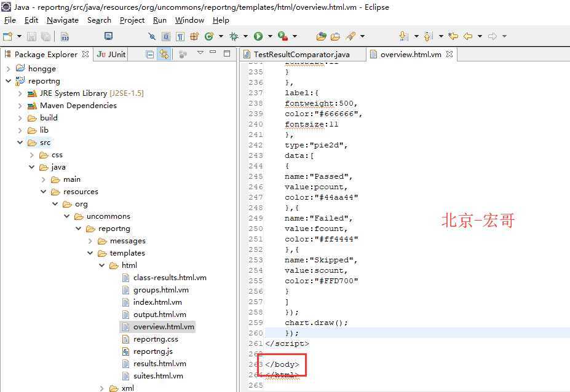Click the Previous Annotation arrow icon
570x392 pixels.
pyautogui.click(x=428, y=36)
